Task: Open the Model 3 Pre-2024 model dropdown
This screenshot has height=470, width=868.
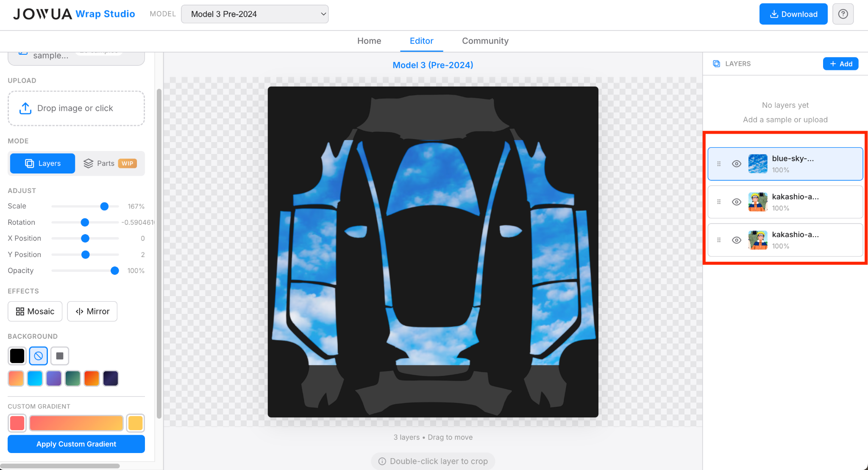Action: tap(255, 14)
